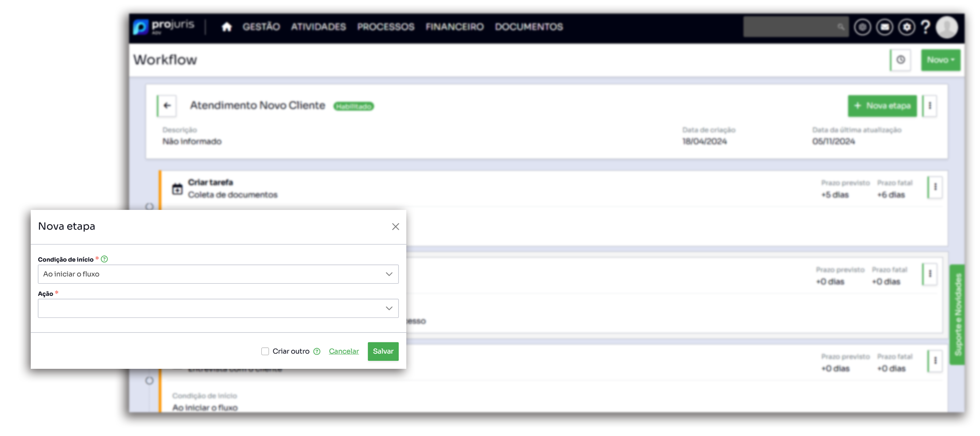Image resolution: width=980 pixels, height=436 pixels.
Task: Open the user profile avatar
Action: 947,27
